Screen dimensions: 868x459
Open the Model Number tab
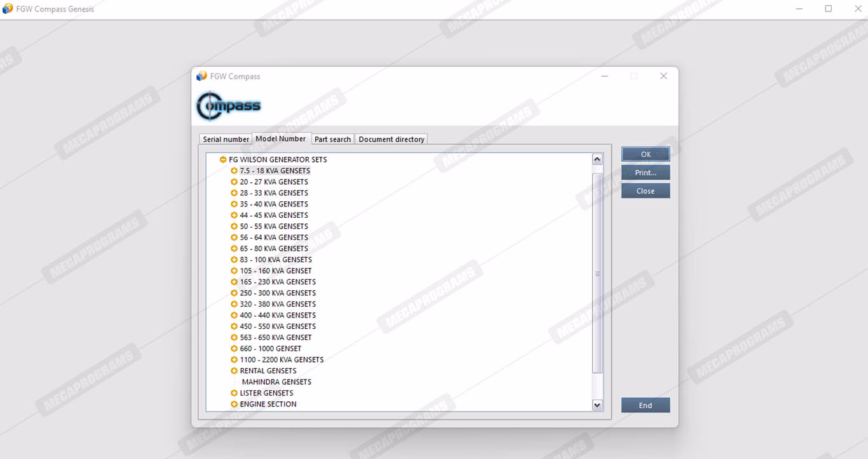[x=281, y=138]
